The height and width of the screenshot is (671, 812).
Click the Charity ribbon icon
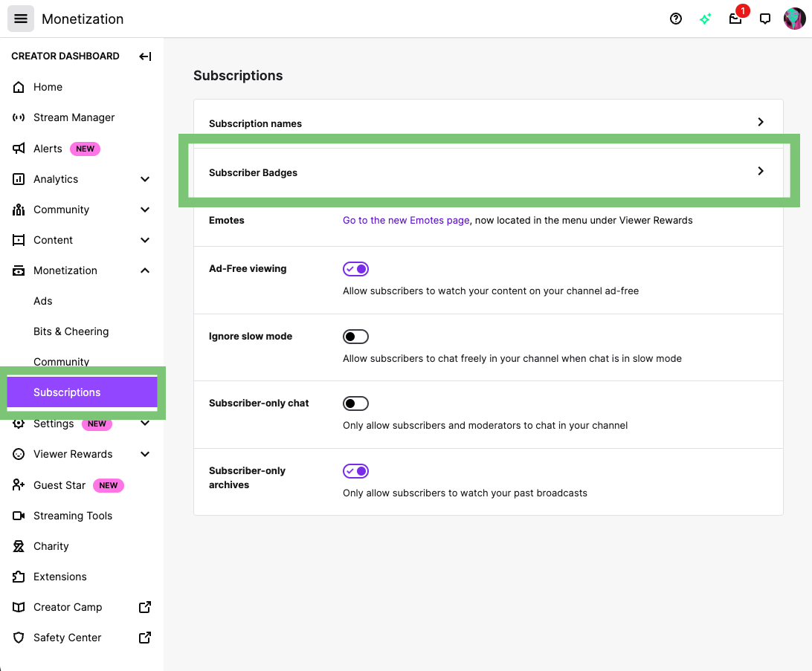point(19,546)
